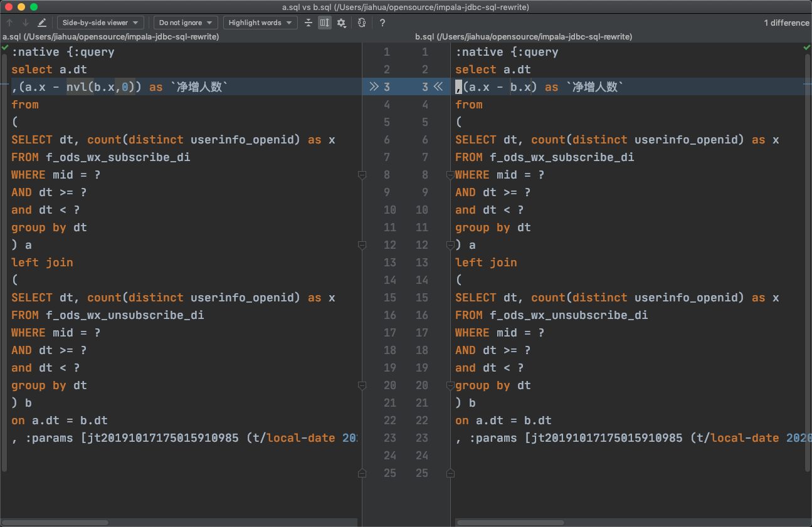Image resolution: width=812 pixels, height=527 pixels.
Task: Click 'left join' line in a.sql pane
Action: point(42,263)
